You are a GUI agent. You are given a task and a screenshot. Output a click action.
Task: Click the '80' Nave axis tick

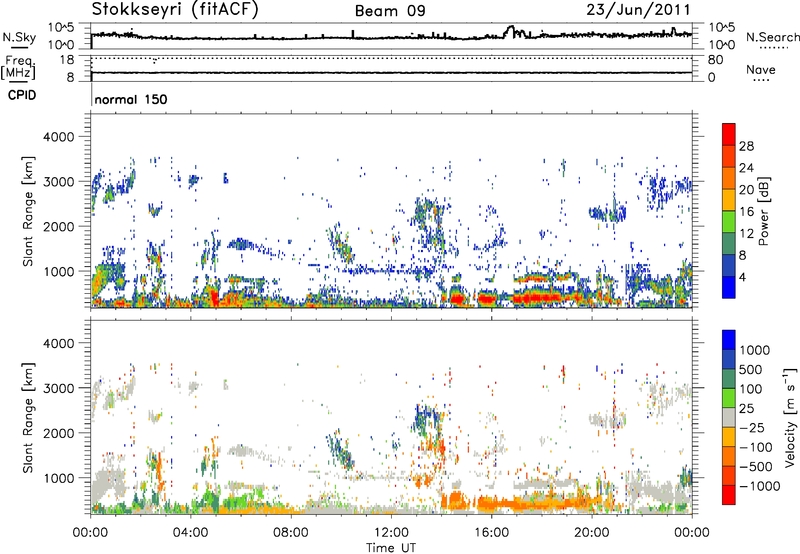coord(715,60)
